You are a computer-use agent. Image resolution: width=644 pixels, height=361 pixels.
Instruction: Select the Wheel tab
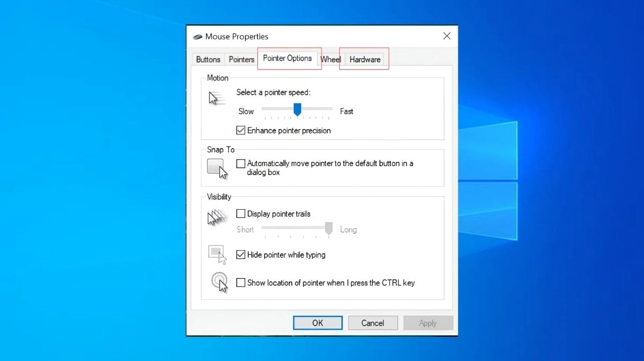click(x=331, y=59)
